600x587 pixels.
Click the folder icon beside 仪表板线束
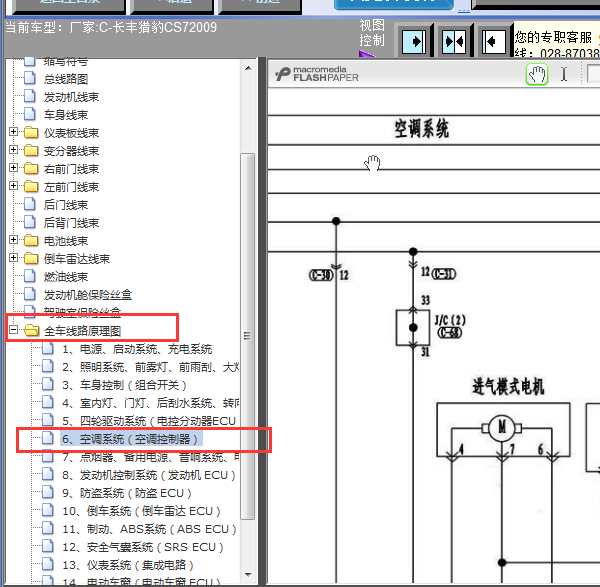[31, 132]
